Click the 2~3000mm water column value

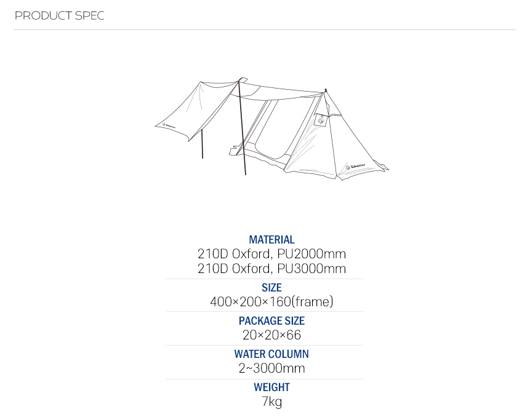[x=271, y=368]
